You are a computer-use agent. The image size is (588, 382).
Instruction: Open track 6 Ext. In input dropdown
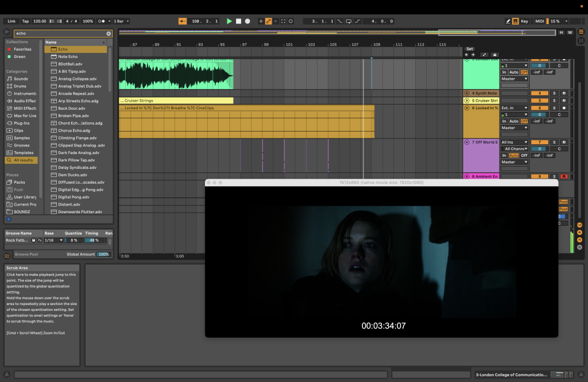(x=514, y=108)
